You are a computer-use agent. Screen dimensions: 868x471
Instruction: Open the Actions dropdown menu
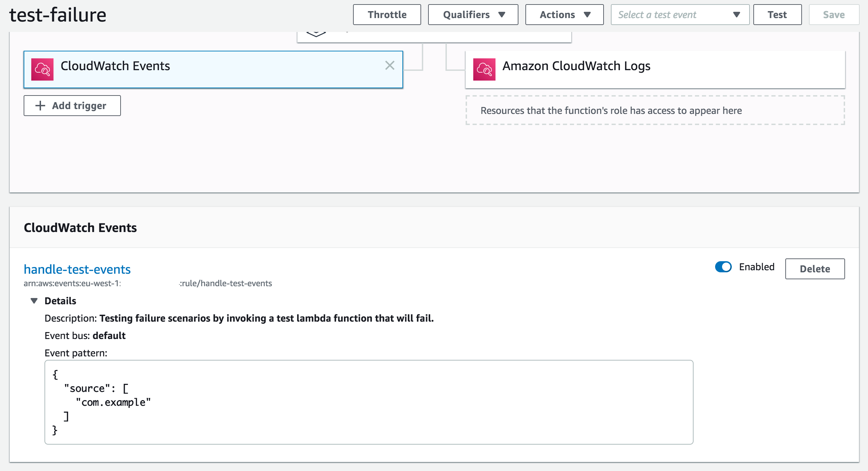click(x=564, y=15)
